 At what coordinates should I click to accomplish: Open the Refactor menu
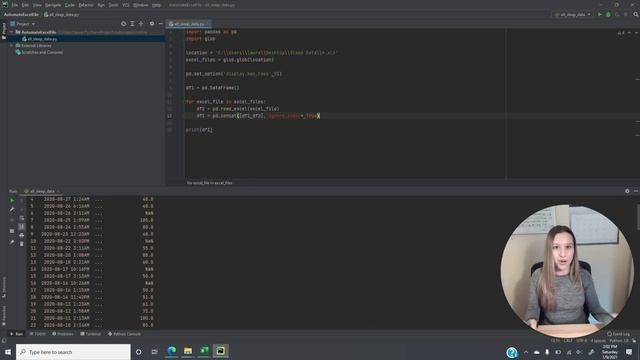click(86, 5)
